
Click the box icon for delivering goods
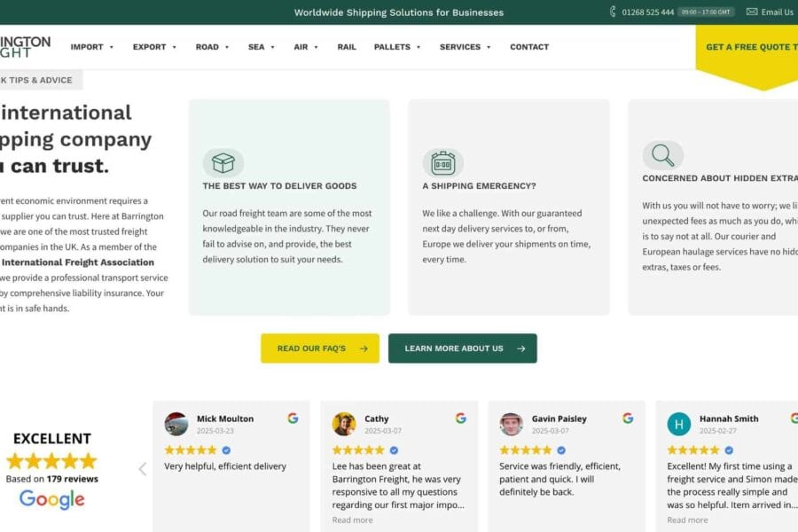(223, 163)
